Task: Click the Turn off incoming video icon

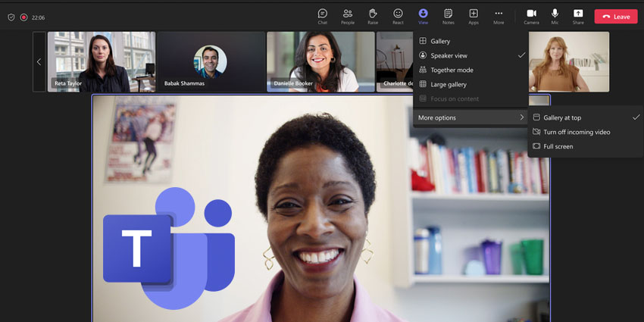Action: point(536,132)
